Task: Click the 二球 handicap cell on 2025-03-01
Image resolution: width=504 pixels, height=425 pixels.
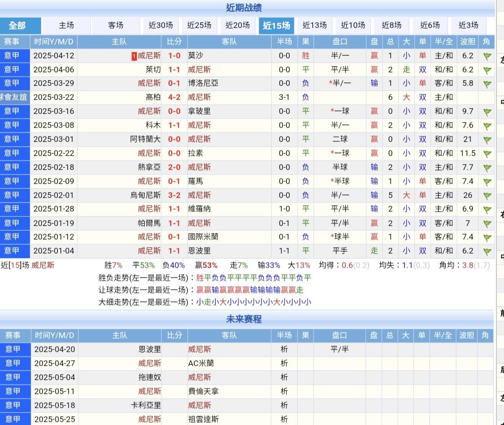Action: click(x=340, y=139)
